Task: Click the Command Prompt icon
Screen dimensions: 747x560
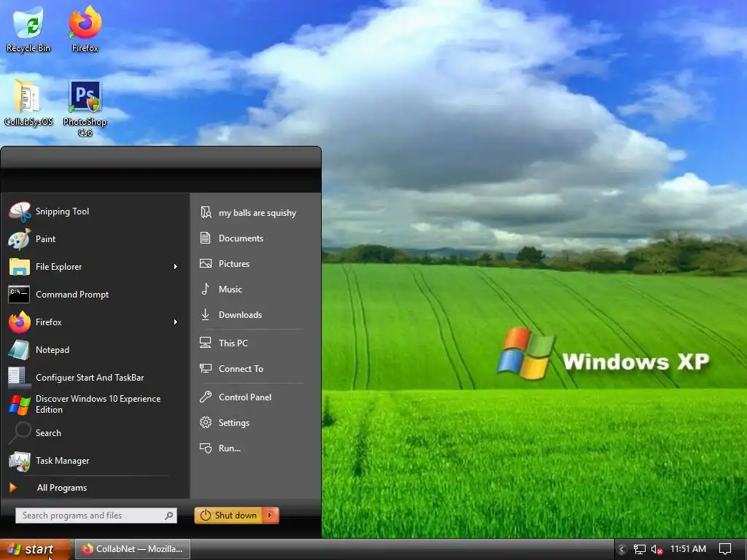Action: pos(19,295)
